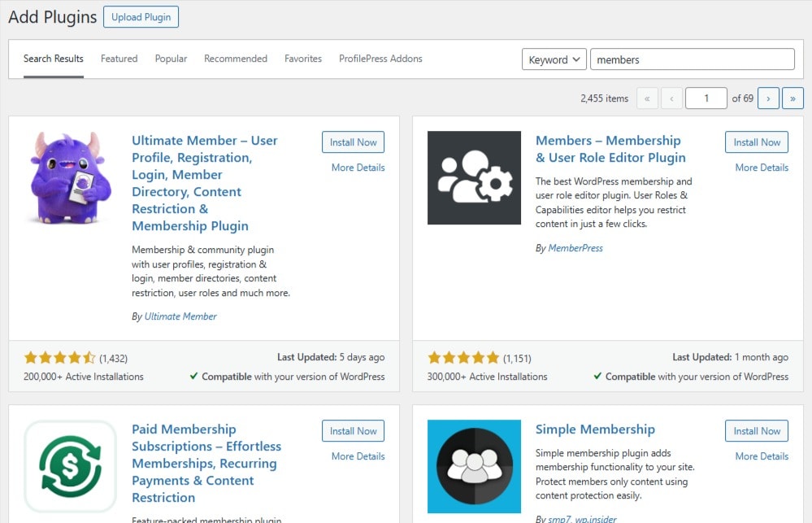The image size is (812, 523).
Task: Click the 2,455 items count
Action: (605, 98)
